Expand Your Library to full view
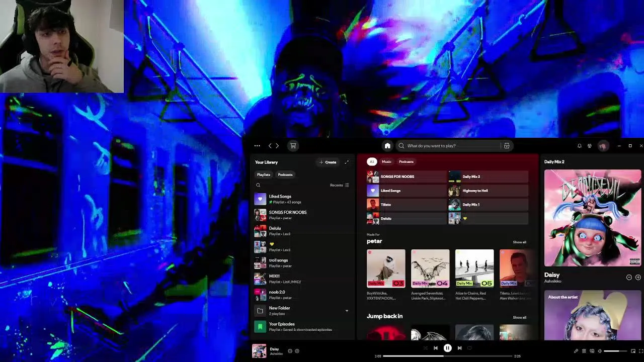 point(347,162)
